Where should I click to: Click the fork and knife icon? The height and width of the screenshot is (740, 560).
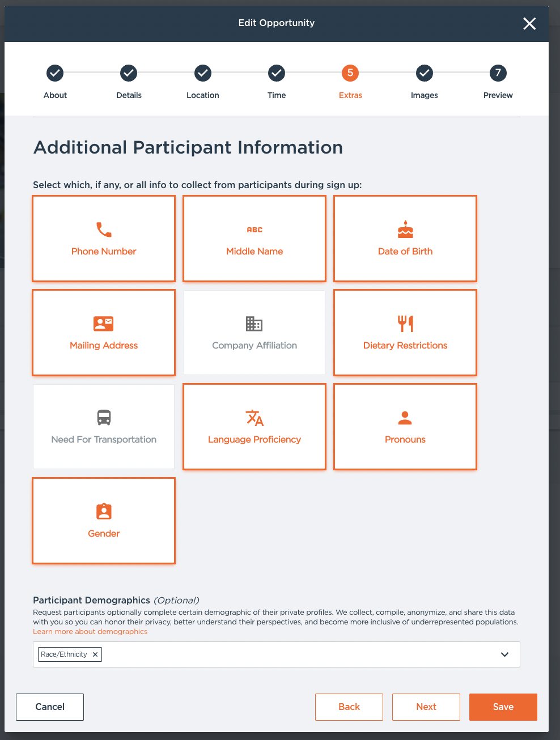click(x=405, y=324)
